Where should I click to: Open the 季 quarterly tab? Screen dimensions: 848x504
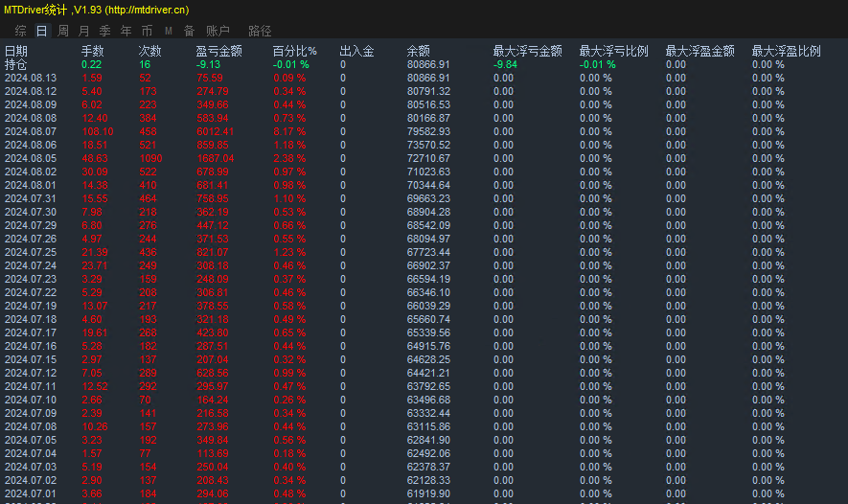coord(104,31)
